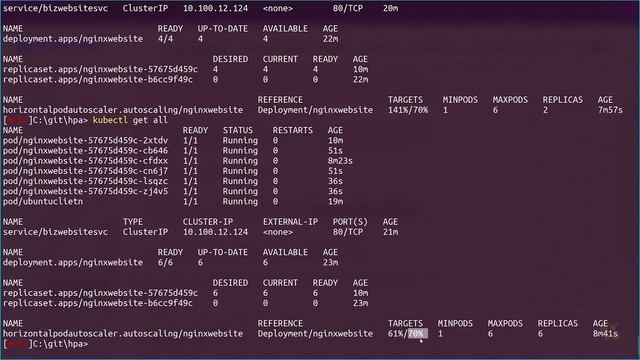Select pod/nginxwebsite-57675d459c-2xtdv name
The image size is (640, 360).
[x=85, y=140]
